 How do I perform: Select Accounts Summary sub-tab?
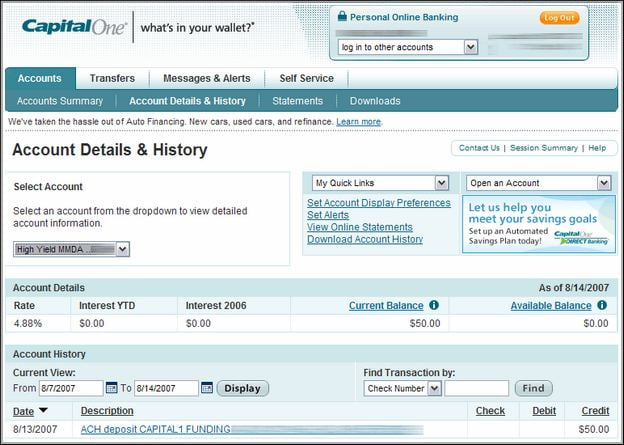(x=60, y=101)
